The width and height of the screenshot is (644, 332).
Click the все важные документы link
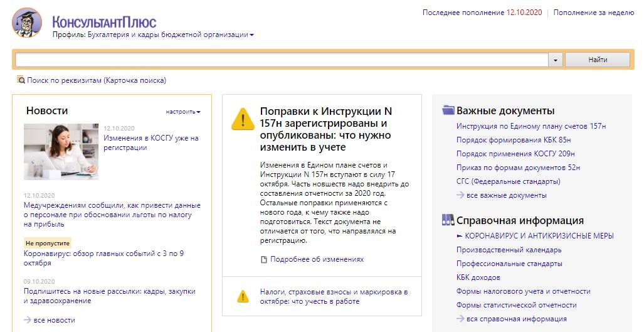tap(507, 195)
